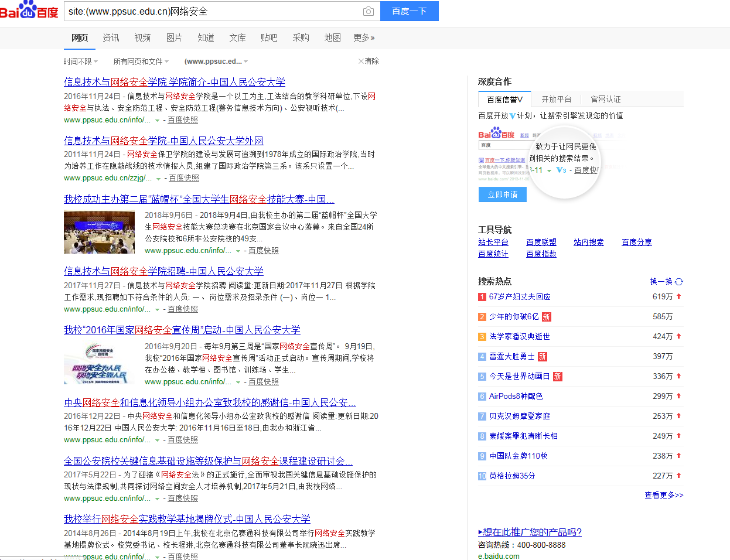
Task: Open the 站内搜索 tool link
Action: (589, 243)
